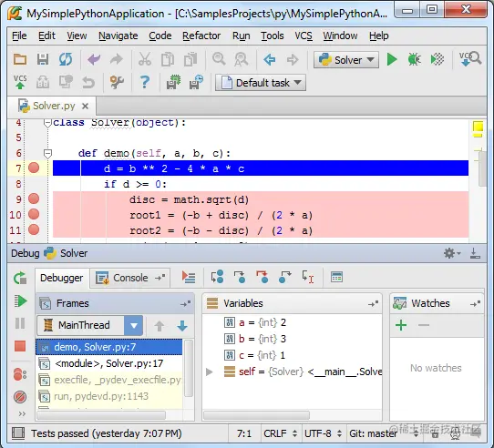494x448 pixels.
Task: Start debugging with the bug icon
Action: [x=414, y=59]
